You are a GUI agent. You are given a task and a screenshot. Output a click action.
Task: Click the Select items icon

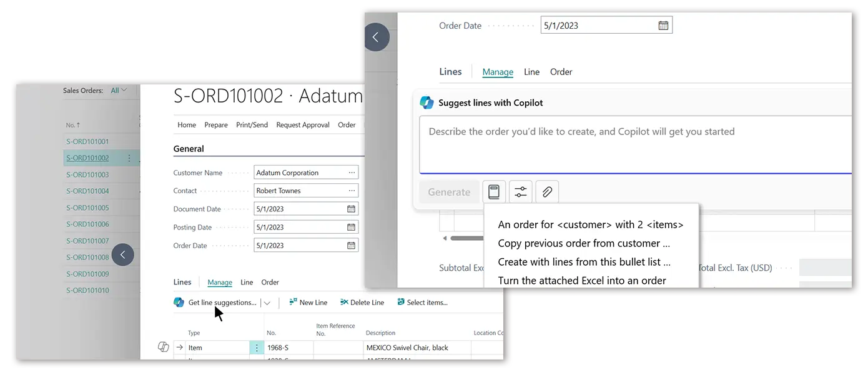[x=400, y=302]
